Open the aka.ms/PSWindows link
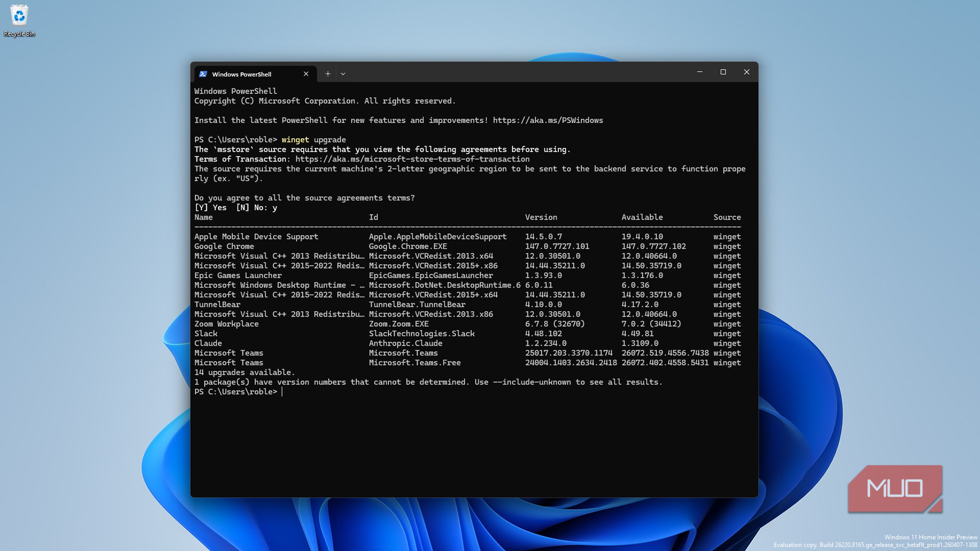 click(548, 121)
